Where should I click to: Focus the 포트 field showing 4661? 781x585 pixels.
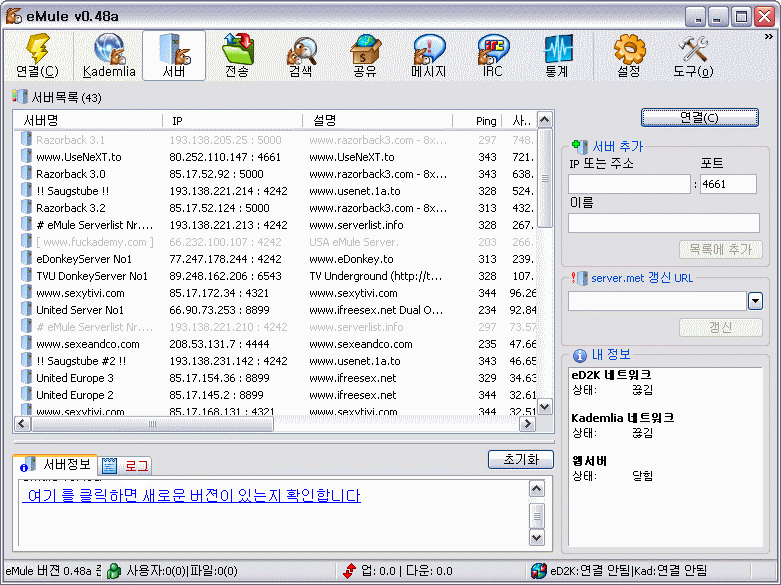[728, 184]
